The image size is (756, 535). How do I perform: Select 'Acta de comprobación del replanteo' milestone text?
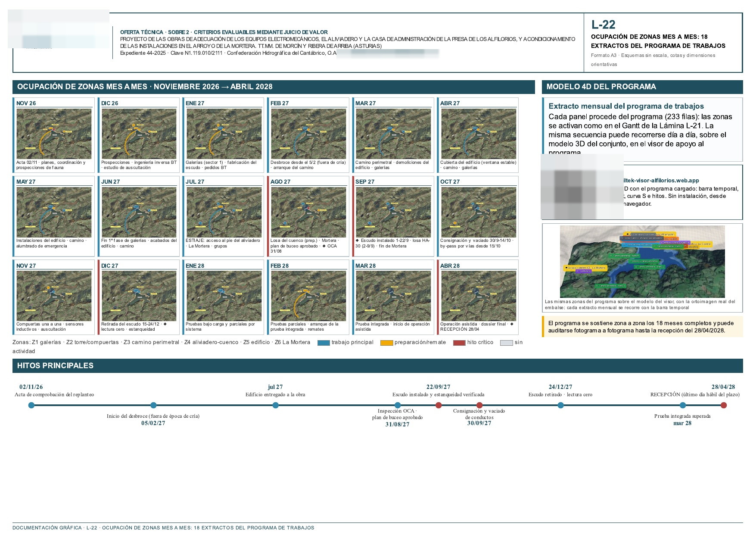54,394
